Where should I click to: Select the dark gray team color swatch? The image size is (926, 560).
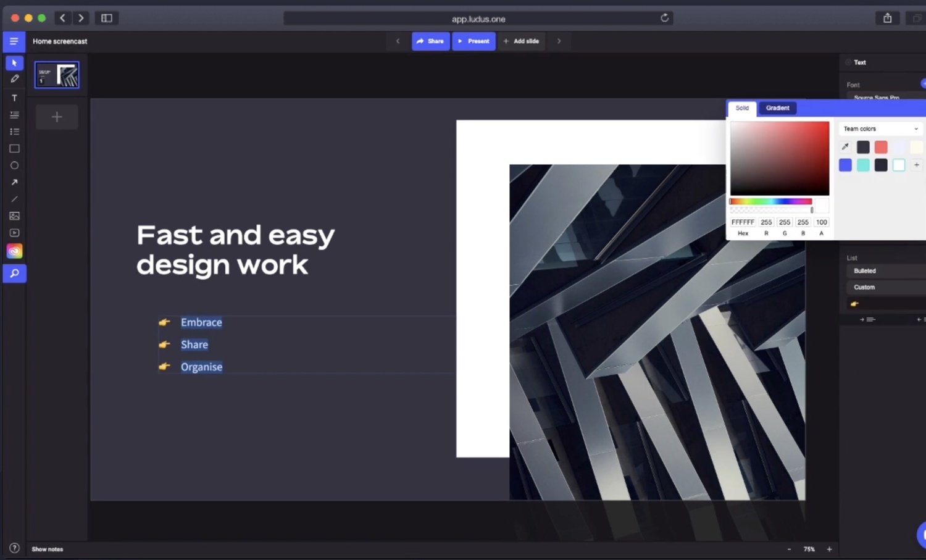pyautogui.click(x=863, y=147)
